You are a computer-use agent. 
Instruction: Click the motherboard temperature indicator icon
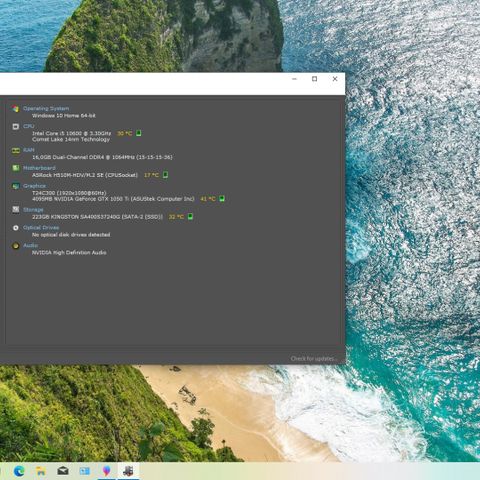pos(165,175)
